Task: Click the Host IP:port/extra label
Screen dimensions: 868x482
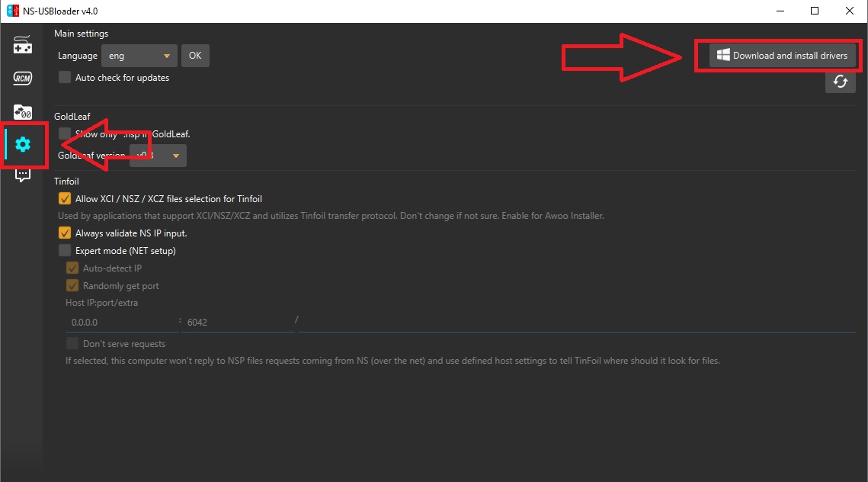Action: tap(102, 303)
